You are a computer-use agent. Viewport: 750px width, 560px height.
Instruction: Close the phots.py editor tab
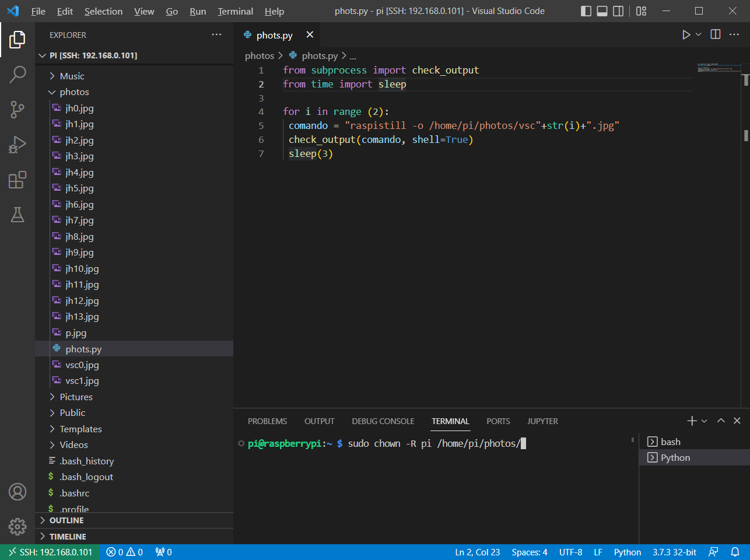pyautogui.click(x=310, y=35)
